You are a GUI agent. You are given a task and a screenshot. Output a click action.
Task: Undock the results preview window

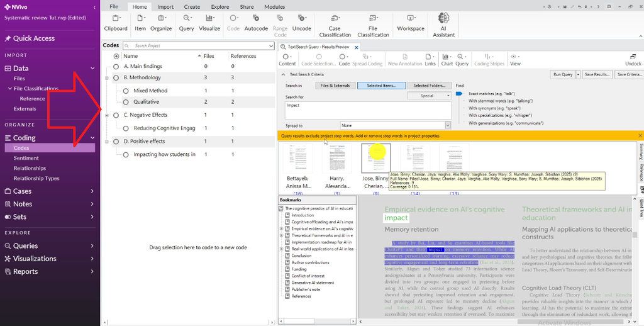633,60
